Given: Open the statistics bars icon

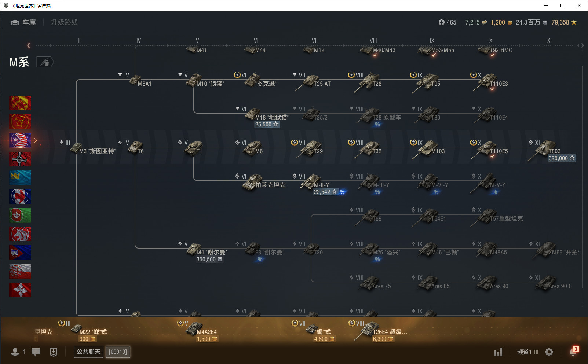Looking at the screenshot, I should (498, 352).
